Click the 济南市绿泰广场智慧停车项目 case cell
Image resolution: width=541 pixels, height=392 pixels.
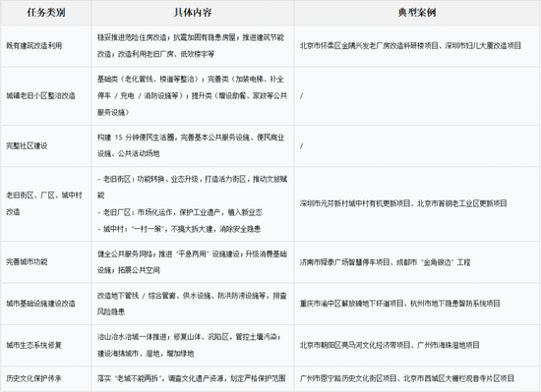pyautogui.click(x=417, y=261)
